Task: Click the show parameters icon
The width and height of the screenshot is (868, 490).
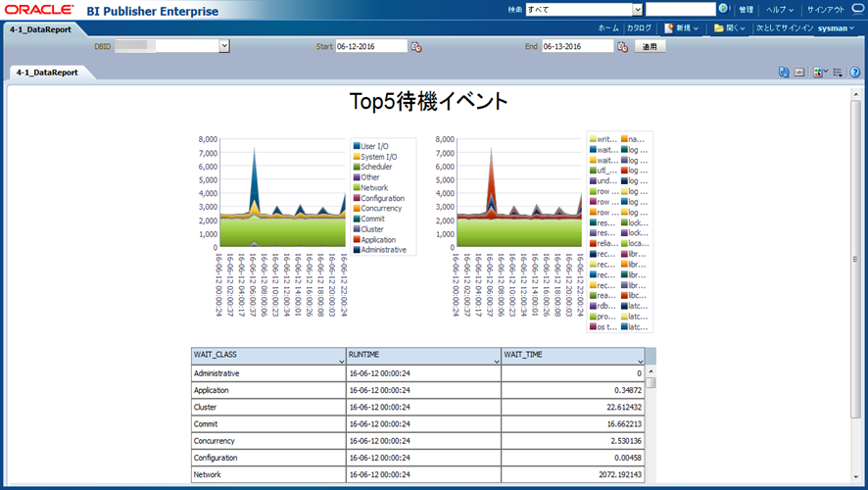Action: (x=798, y=72)
